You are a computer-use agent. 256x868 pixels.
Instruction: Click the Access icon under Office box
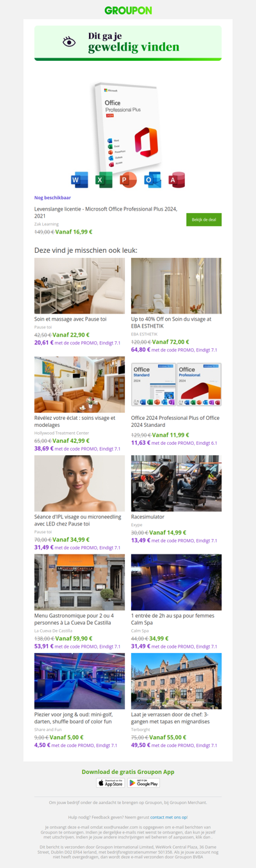click(177, 180)
